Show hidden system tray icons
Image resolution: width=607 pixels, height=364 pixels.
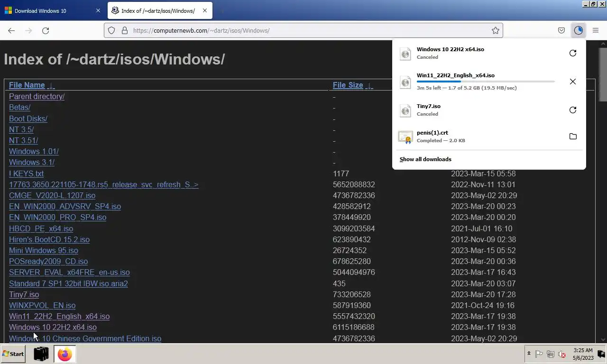point(529,354)
